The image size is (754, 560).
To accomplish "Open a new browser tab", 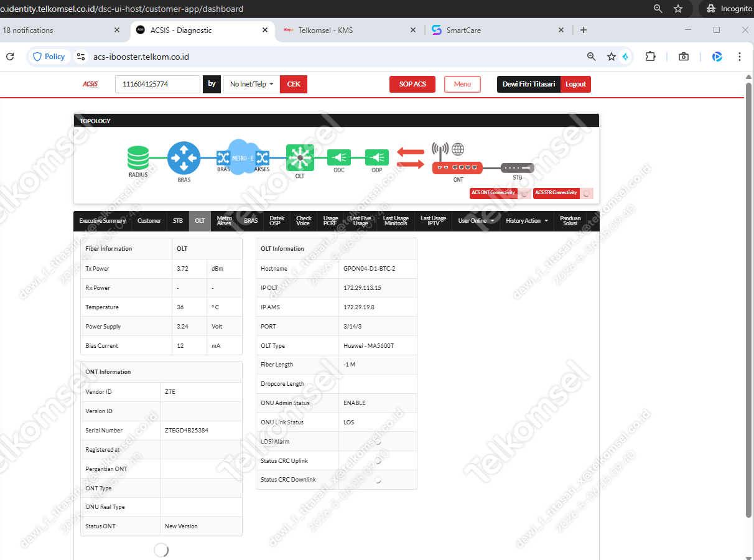I will click(584, 30).
